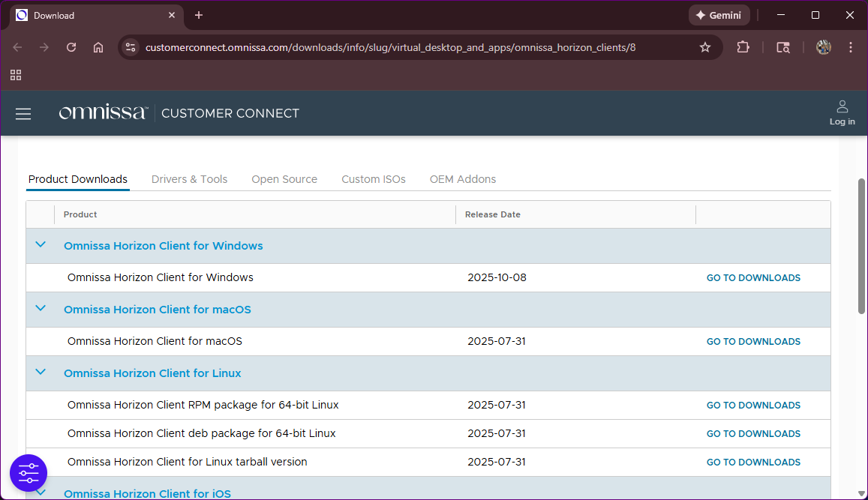This screenshot has width=868, height=500.
Task: Open the Gemini assistant button
Action: tap(719, 16)
